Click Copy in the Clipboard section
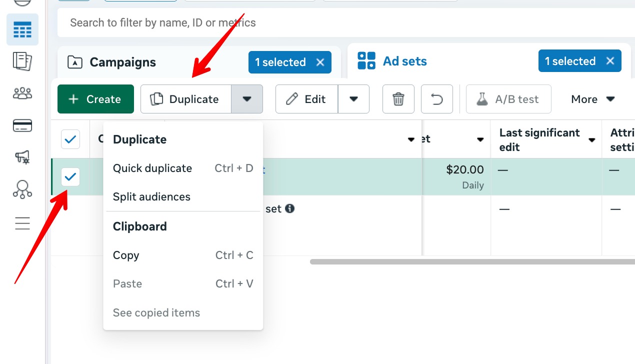Screen dimensions: 635x364 pyautogui.click(x=126, y=255)
